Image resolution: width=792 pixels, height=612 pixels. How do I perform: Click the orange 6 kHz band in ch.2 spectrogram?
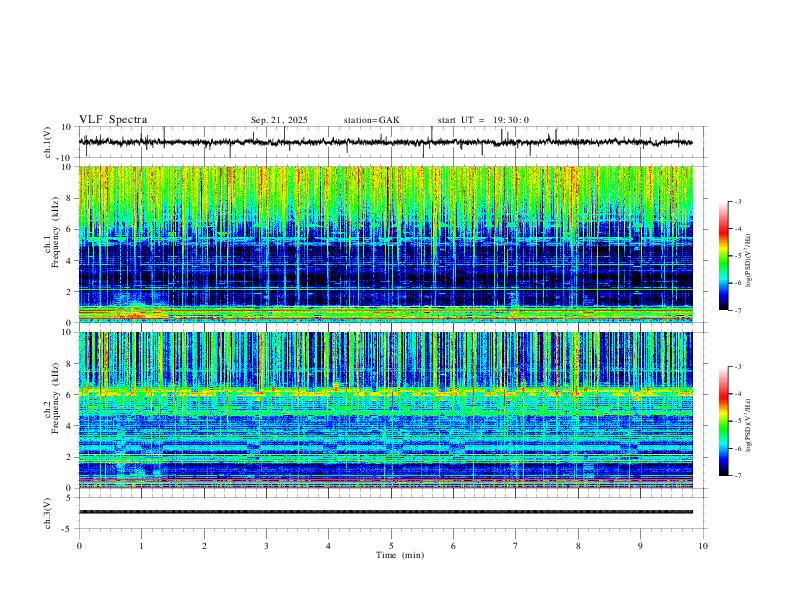click(386, 391)
